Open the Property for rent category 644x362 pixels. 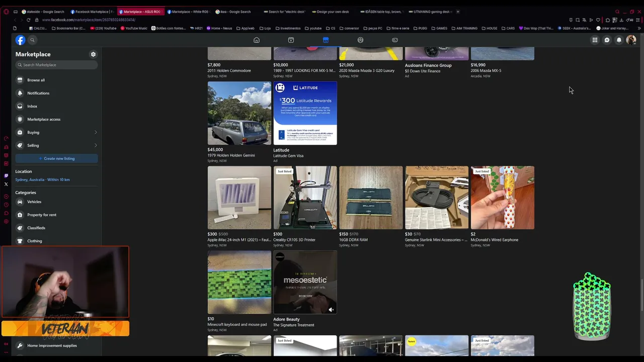[56, 215]
